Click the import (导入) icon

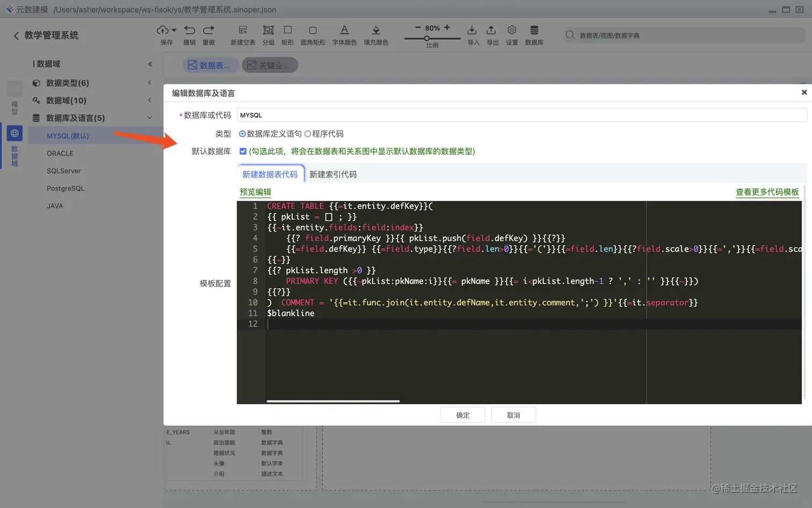[472, 30]
